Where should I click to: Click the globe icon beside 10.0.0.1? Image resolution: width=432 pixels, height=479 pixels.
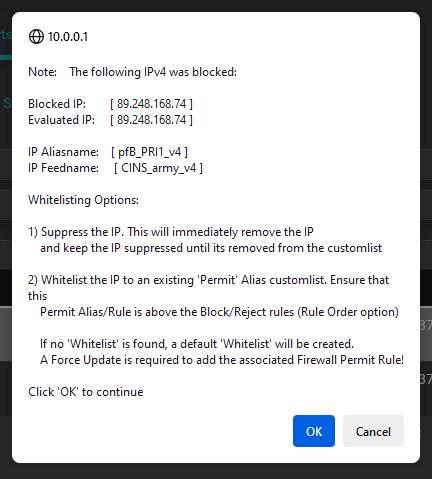36,37
